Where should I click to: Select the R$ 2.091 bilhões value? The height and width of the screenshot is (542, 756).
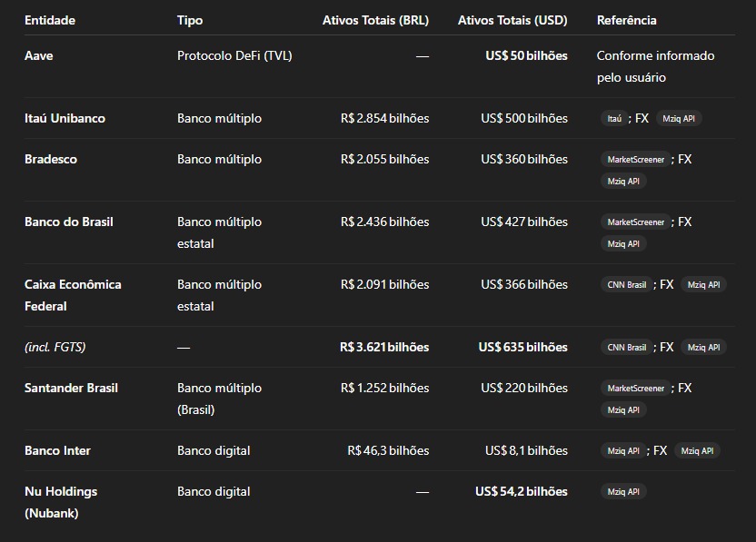pyautogui.click(x=384, y=285)
